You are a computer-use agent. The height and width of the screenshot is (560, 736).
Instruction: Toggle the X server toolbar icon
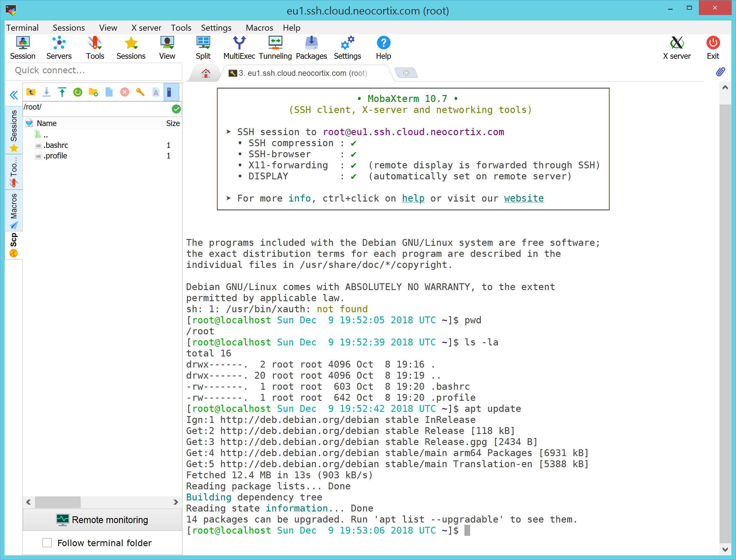(677, 48)
